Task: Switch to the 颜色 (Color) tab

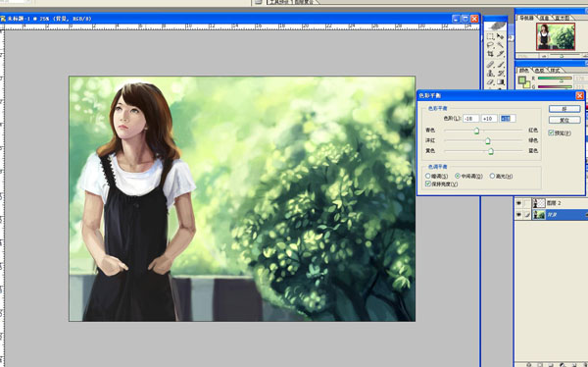Action: pyautogui.click(x=524, y=71)
